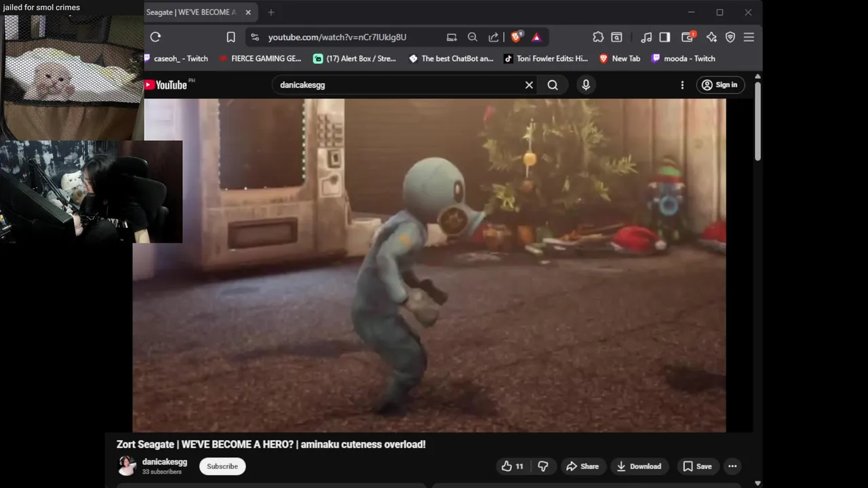Image resolution: width=868 pixels, height=488 pixels.
Task: Click the scrollbar down arrow
Action: (757, 483)
